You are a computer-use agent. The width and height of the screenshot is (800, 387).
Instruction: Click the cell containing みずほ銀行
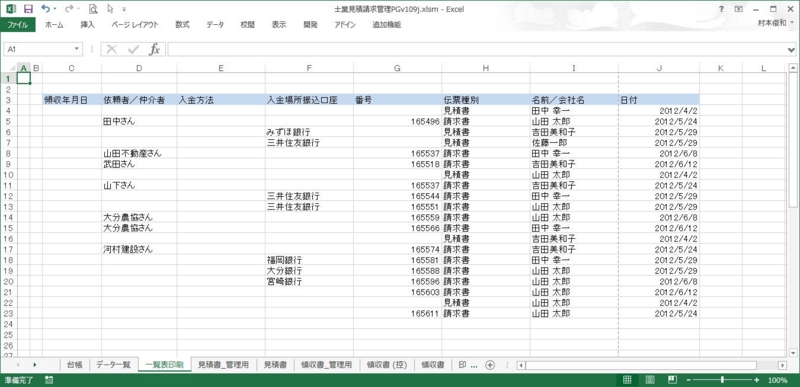pyautogui.click(x=309, y=132)
